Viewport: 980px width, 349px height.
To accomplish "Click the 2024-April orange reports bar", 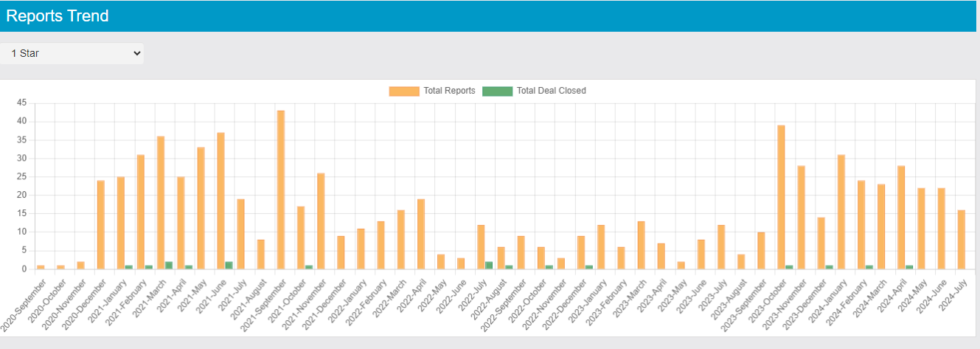I will (x=900, y=218).
